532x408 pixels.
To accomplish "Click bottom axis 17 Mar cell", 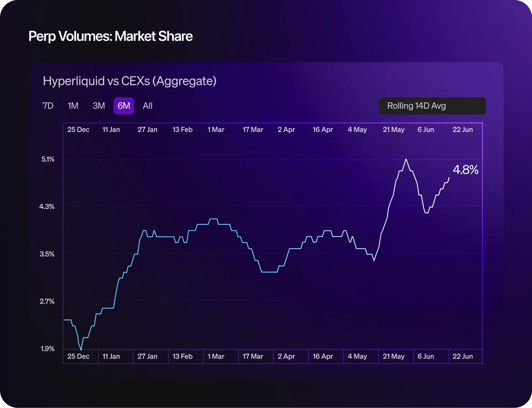I will [x=256, y=356].
